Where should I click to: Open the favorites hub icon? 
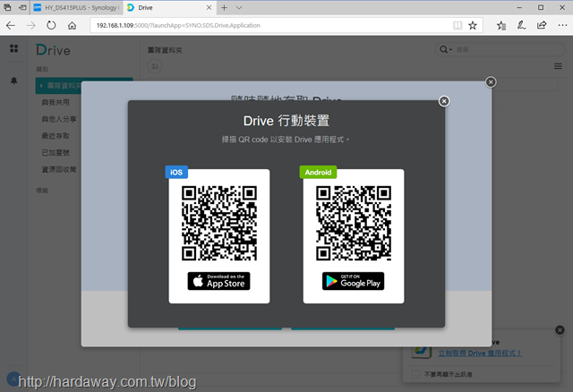pyautogui.click(x=501, y=25)
